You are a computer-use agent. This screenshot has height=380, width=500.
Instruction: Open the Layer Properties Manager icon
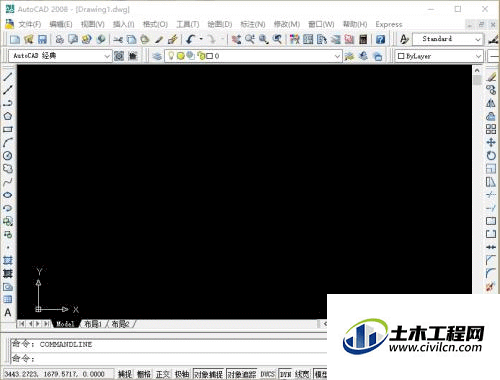157,56
